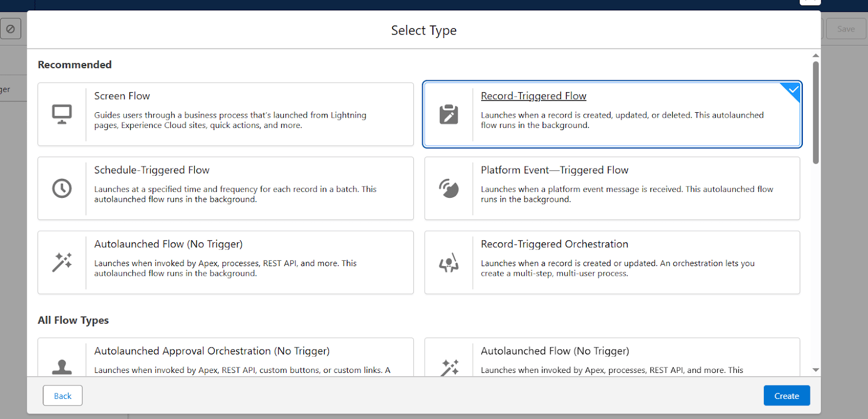Click the scrollbar down arrow
Image resolution: width=868 pixels, height=419 pixels.
[x=816, y=370]
